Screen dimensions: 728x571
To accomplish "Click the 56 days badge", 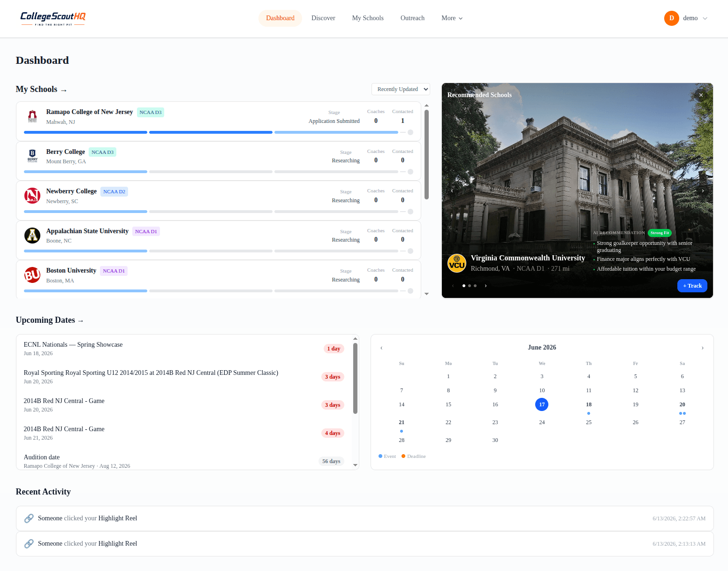I will 331,461.
